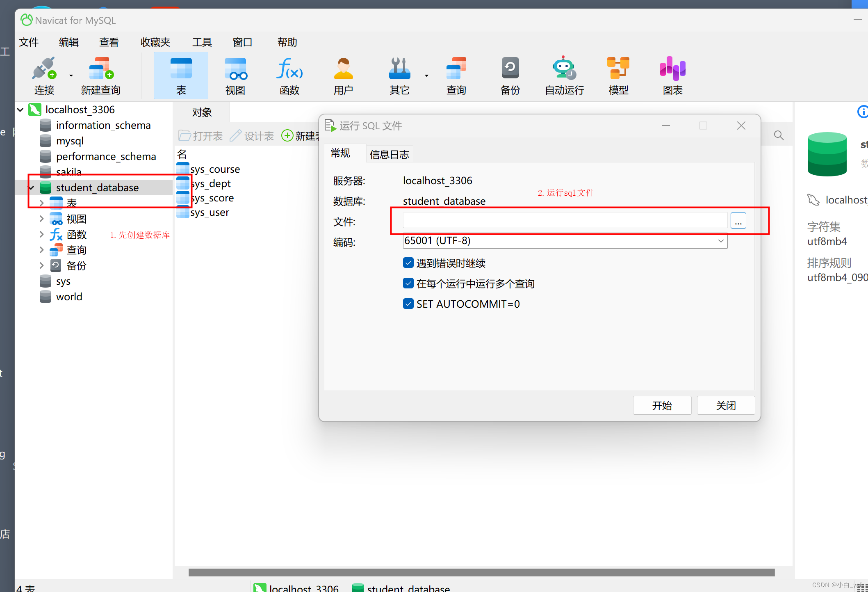Select the 模型 (Models) toolbar icon

(x=618, y=75)
